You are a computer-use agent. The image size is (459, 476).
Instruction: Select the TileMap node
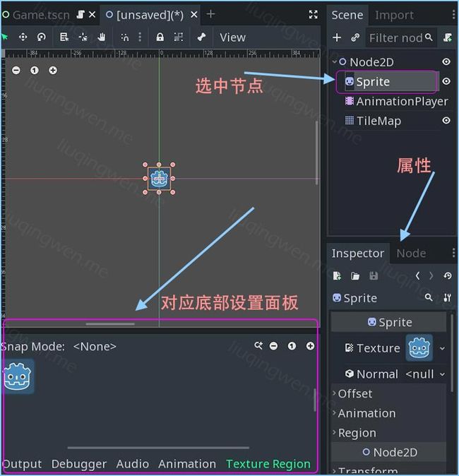click(374, 121)
